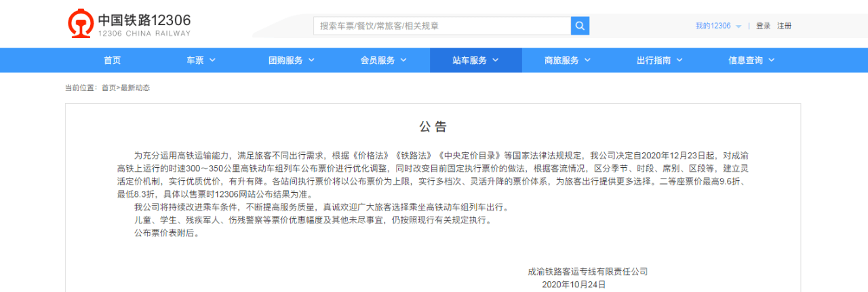Expand the 团购服务 menu
The image size is (868, 292).
tap(292, 60)
